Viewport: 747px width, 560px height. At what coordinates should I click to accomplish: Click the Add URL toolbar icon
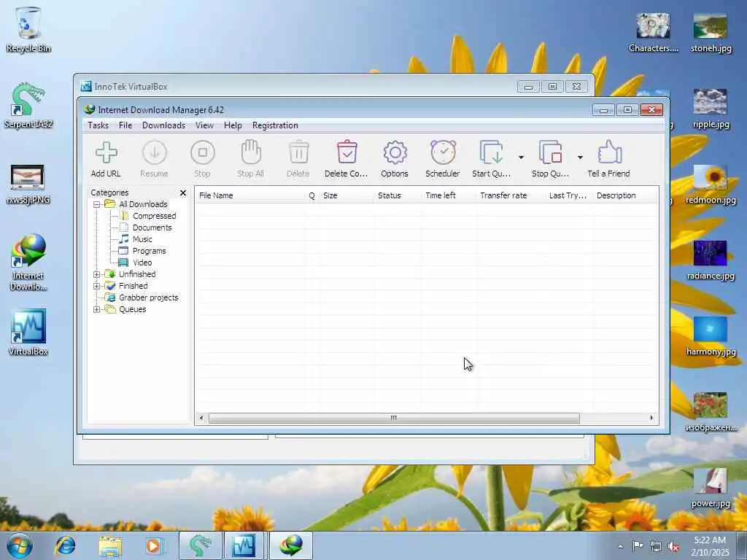[107, 153]
